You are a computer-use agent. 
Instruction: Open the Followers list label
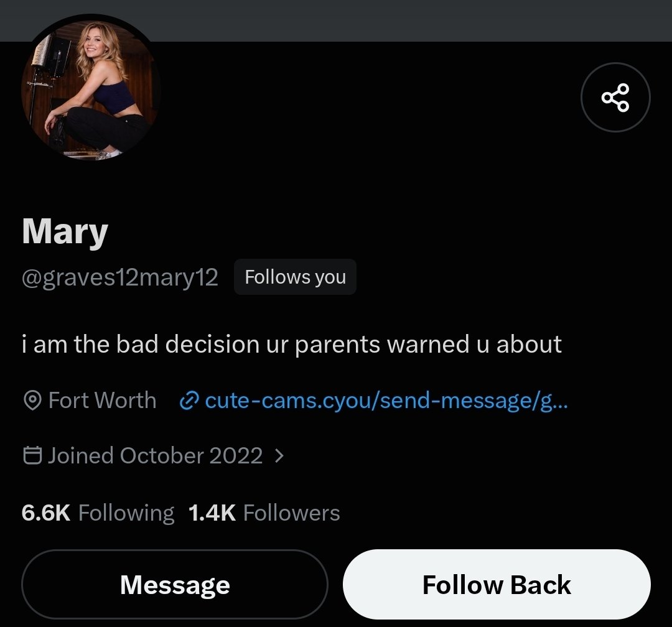[x=291, y=513]
